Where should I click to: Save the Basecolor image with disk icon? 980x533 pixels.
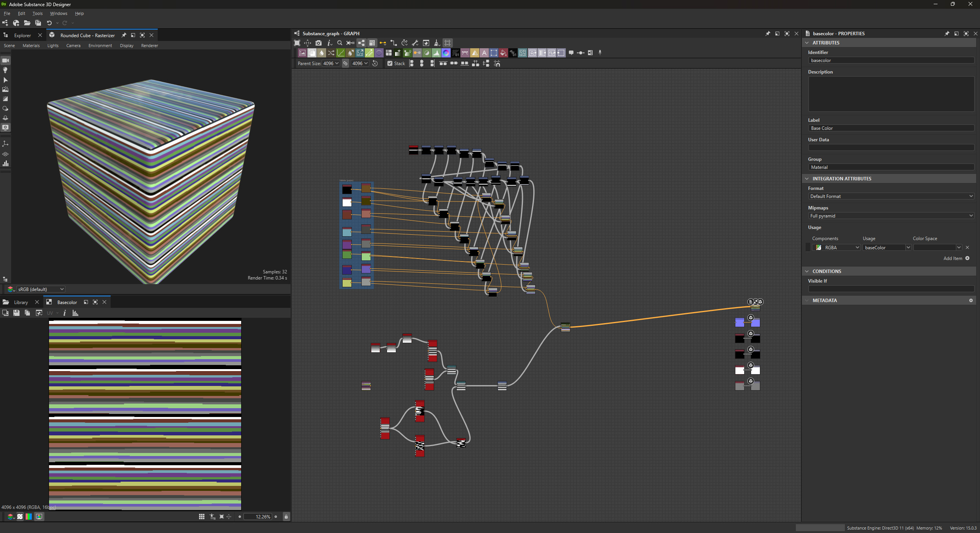[16, 313]
